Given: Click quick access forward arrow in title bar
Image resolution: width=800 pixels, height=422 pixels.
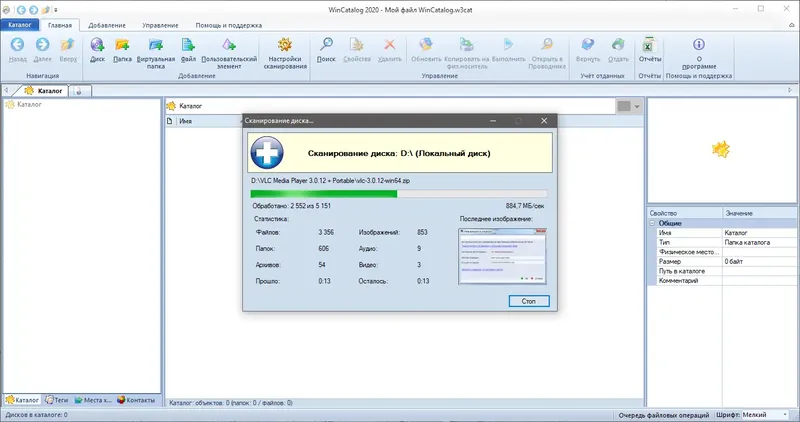Looking at the screenshot, I should (33, 10).
